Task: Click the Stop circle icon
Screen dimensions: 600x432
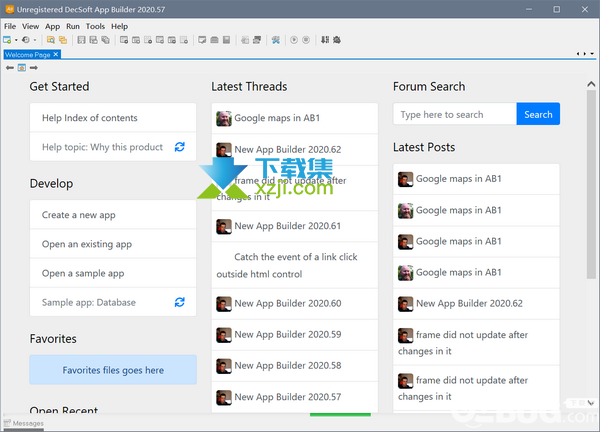Action: (306, 40)
